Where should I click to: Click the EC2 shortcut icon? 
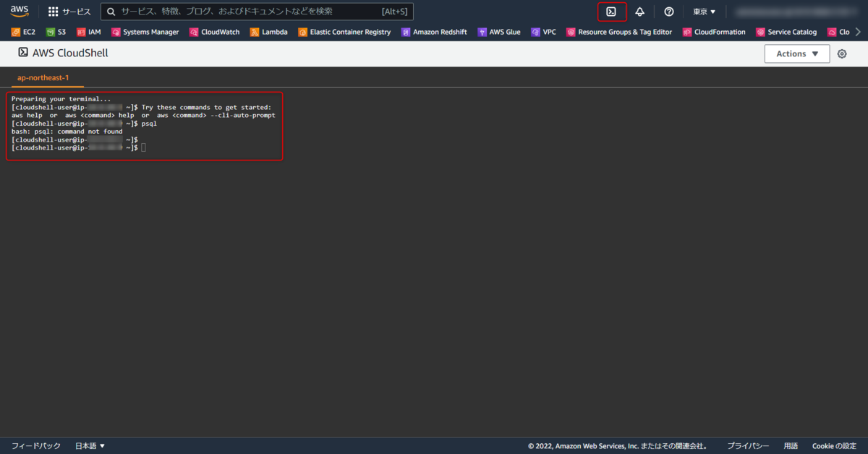16,32
